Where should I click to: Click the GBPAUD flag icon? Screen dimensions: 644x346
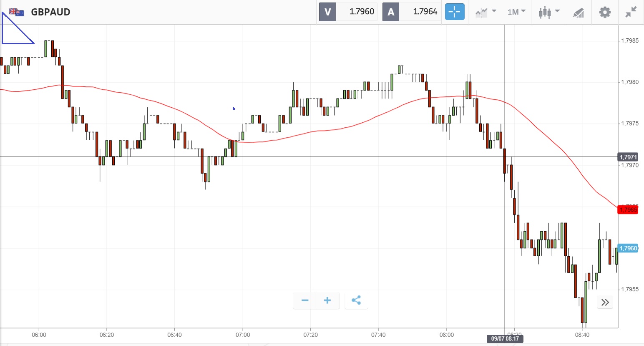tap(17, 12)
